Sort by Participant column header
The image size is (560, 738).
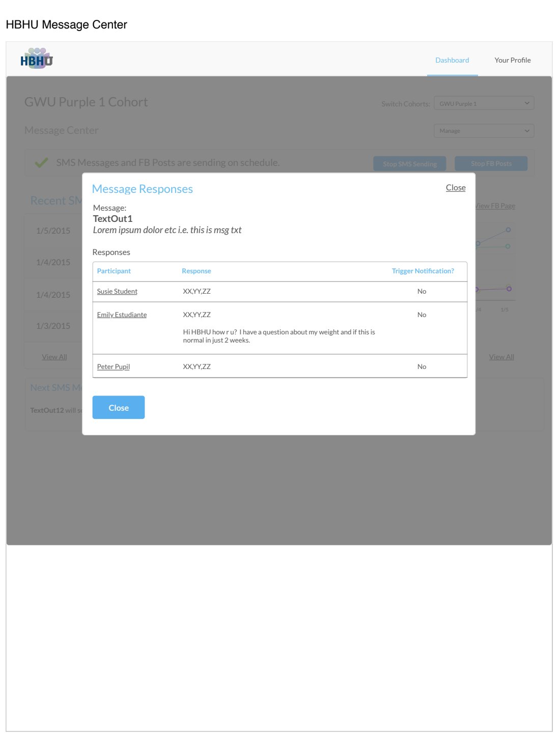coord(114,271)
